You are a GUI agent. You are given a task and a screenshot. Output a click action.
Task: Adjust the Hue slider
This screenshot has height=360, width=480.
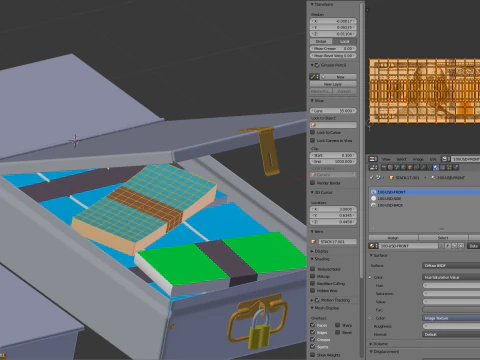click(451, 285)
